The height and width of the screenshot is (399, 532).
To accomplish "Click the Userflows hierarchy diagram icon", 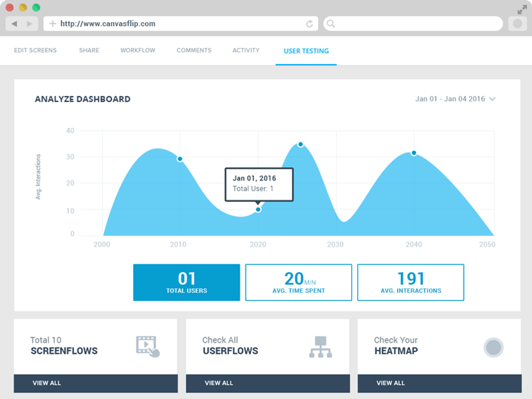I will 320,346.
